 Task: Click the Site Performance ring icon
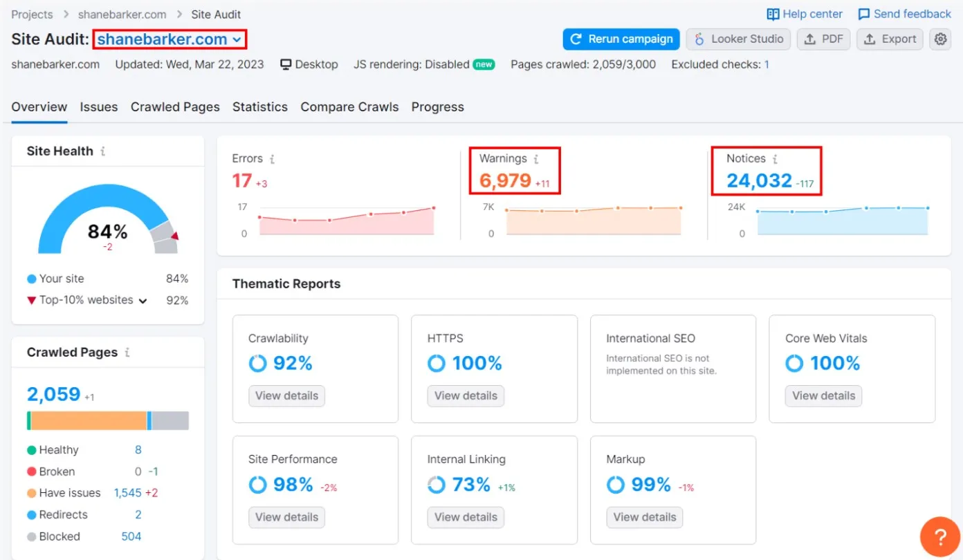click(257, 485)
